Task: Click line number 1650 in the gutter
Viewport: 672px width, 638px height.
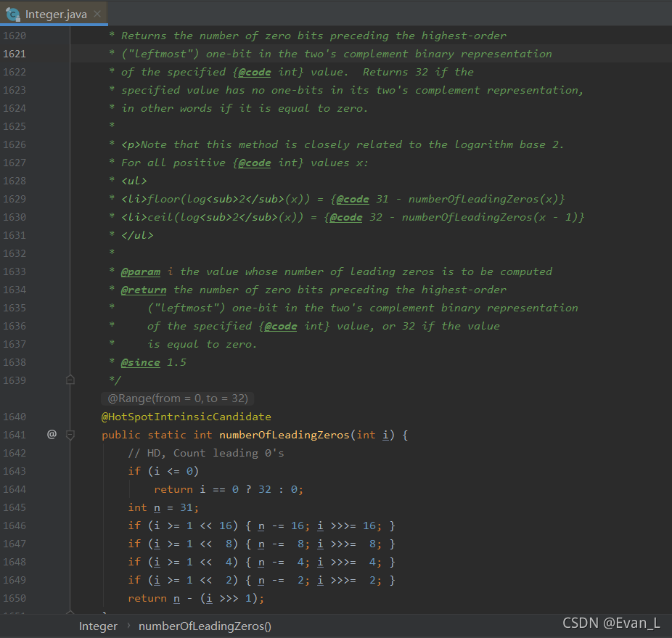Action: 14,599
